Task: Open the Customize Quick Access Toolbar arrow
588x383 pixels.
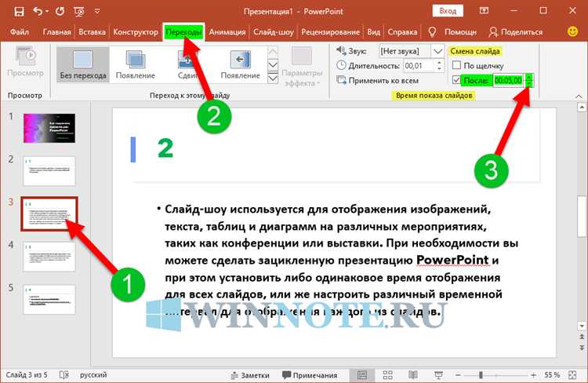Action: tap(97, 12)
